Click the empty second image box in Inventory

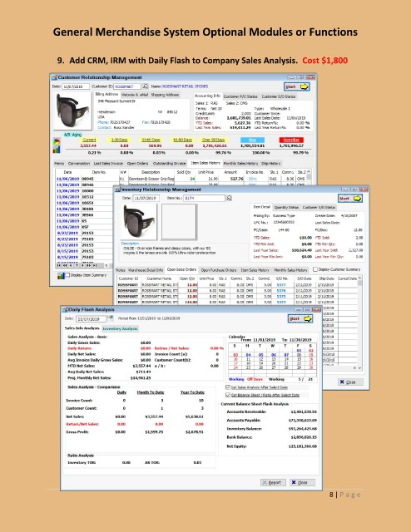point(179,222)
